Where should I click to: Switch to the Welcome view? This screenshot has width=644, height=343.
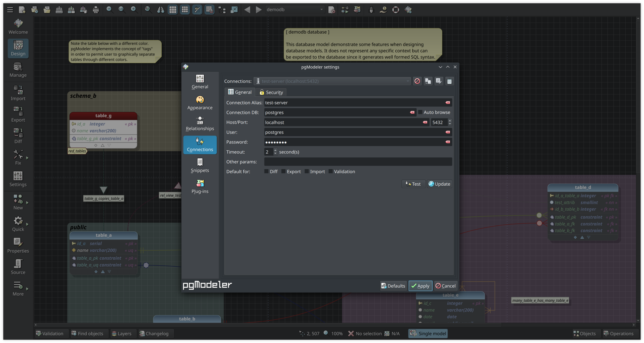[x=18, y=27]
